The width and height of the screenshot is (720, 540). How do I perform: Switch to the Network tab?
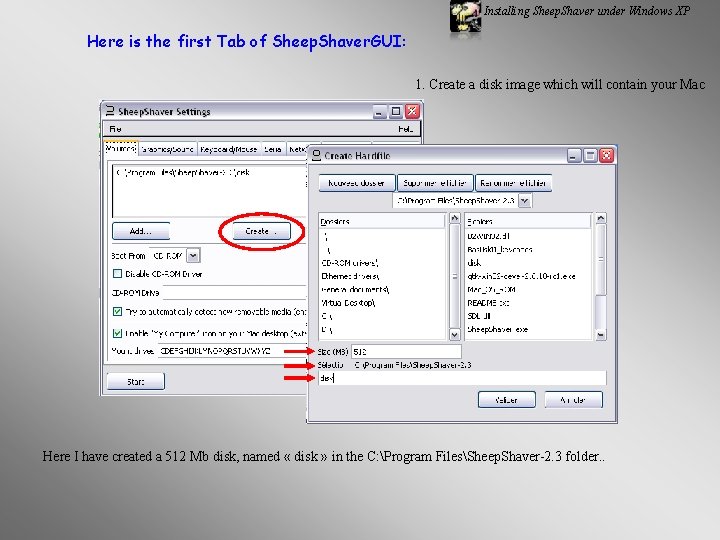298,149
